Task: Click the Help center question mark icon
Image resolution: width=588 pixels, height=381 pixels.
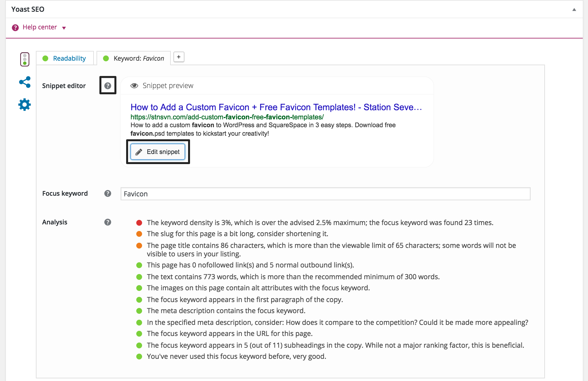Action: pyautogui.click(x=15, y=28)
